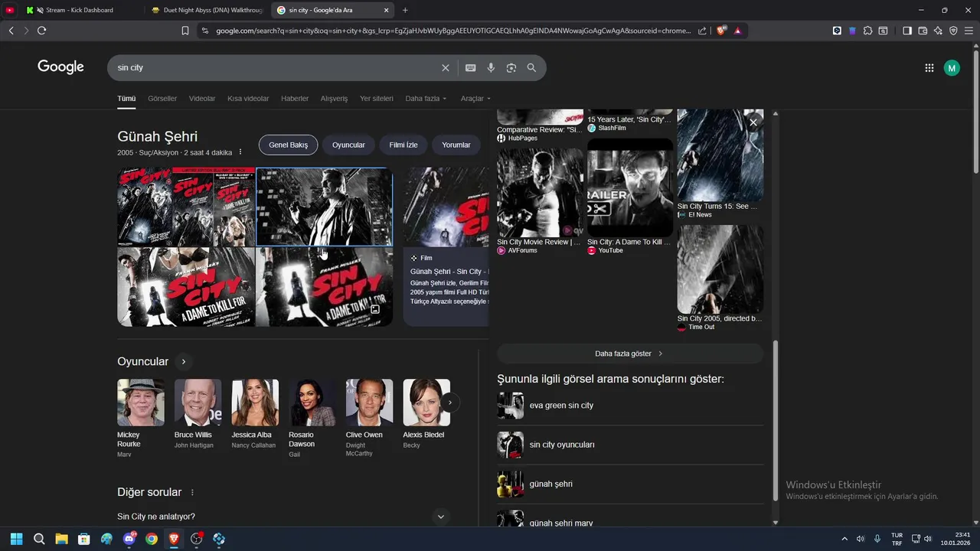This screenshot has width=980, height=551.
Task: Select the Alışveriş search tab
Action: [334, 99]
